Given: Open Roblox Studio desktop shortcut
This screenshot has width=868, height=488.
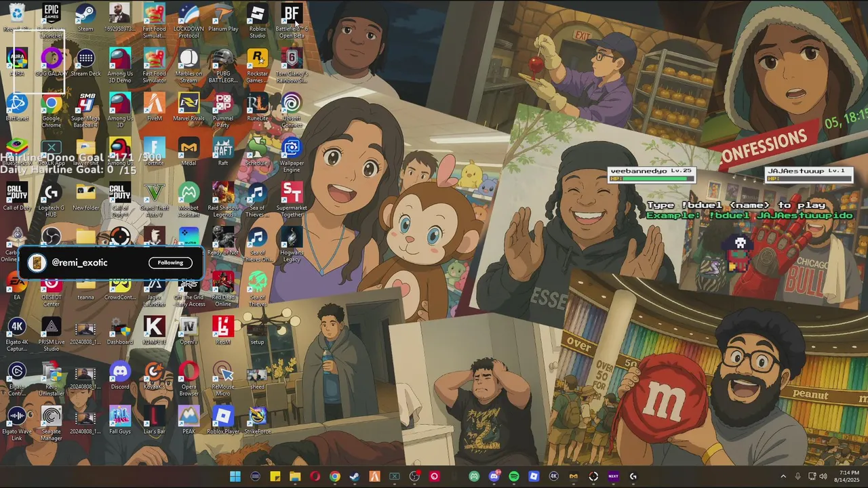Looking at the screenshot, I should pyautogui.click(x=258, y=20).
